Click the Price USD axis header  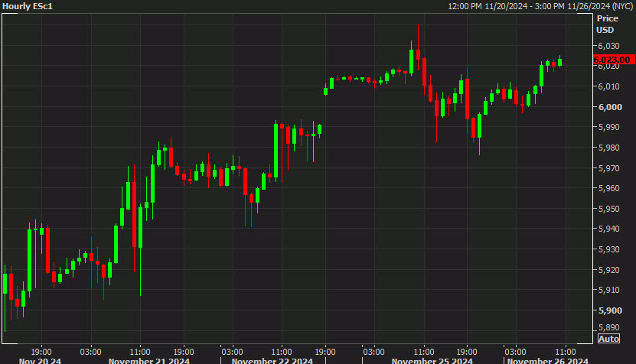607,24
